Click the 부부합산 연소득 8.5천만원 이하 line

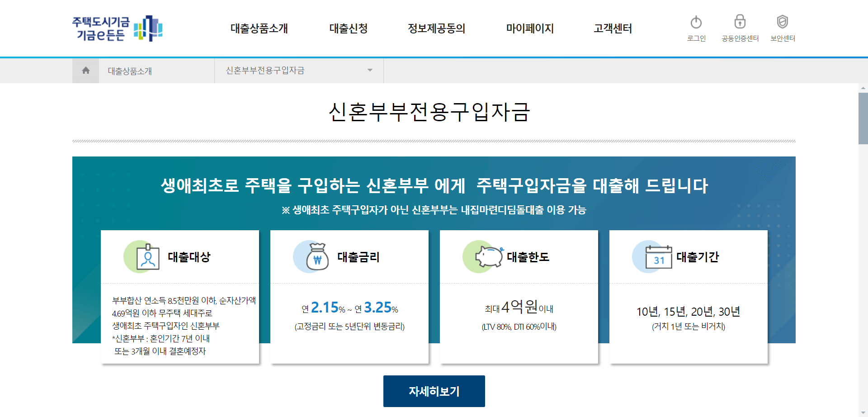point(184,300)
